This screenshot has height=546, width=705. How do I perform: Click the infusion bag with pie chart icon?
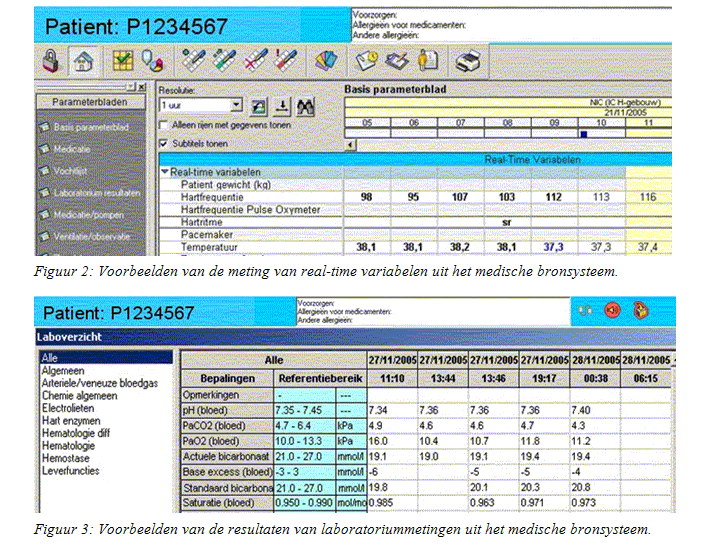[152, 60]
